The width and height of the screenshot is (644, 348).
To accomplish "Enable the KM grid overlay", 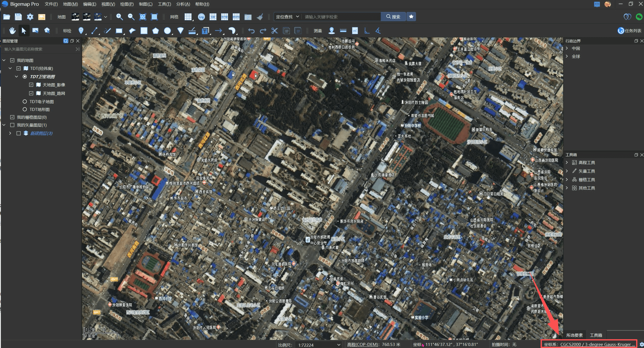I will pyautogui.click(x=213, y=17).
